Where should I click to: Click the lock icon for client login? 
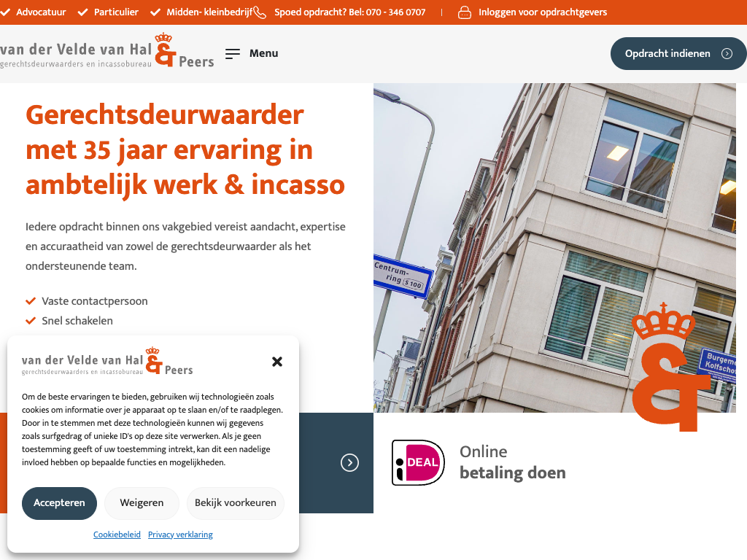point(465,12)
